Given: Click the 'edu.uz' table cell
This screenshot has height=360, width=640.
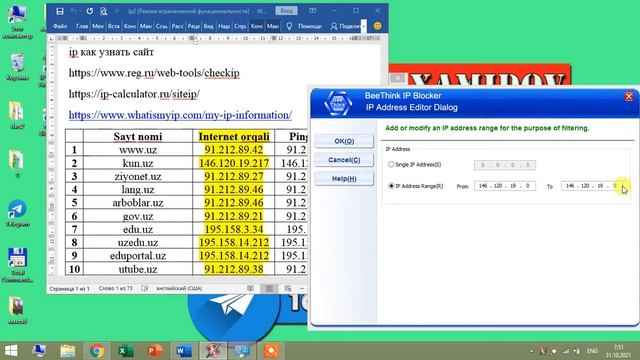Looking at the screenshot, I should pos(138,229).
